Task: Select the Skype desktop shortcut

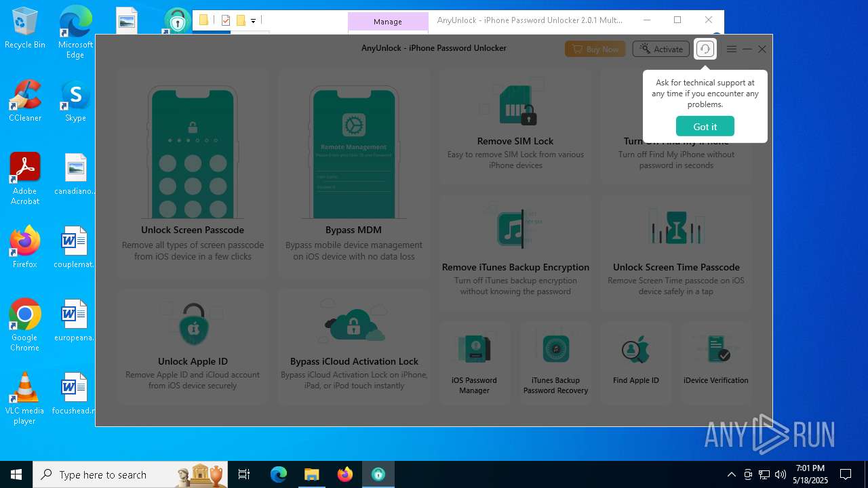Action: (75, 101)
